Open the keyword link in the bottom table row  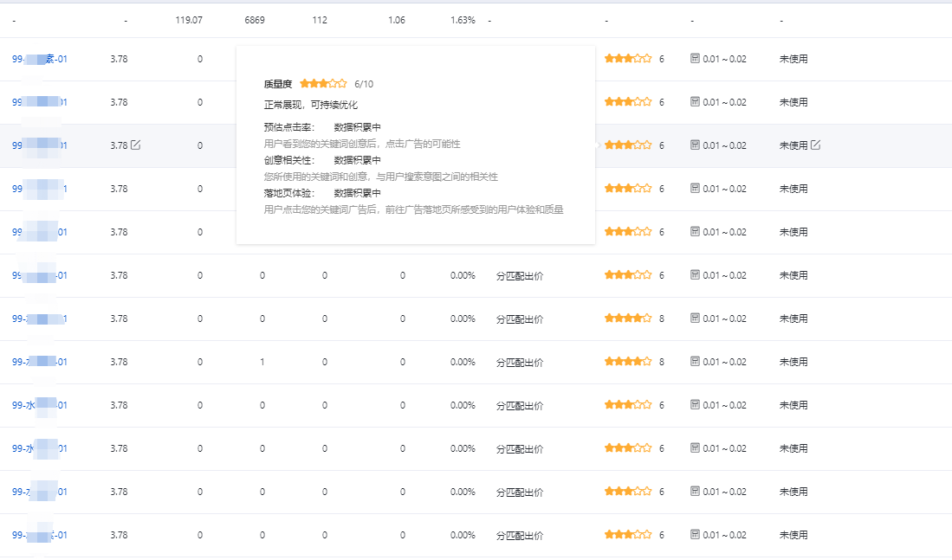[x=39, y=535]
